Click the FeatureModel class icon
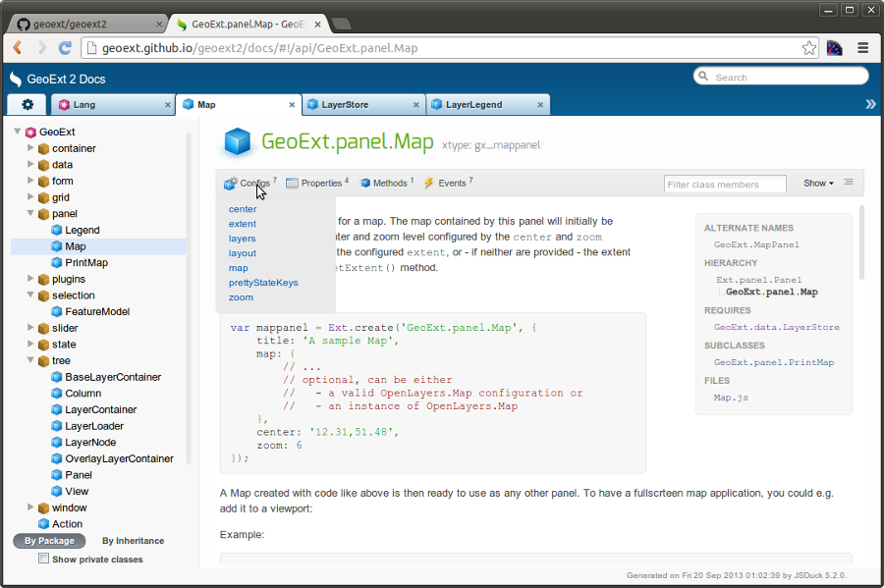Screen dimensions: 884x588 [x=56, y=311]
